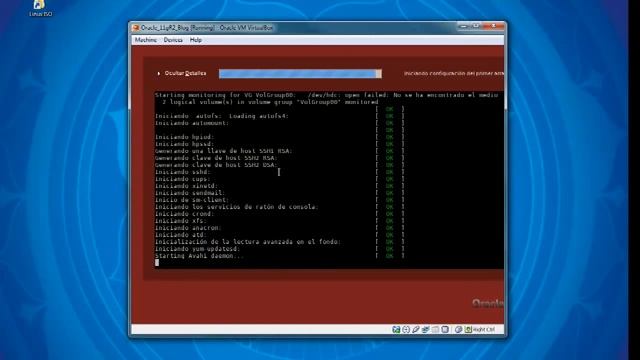The width and height of the screenshot is (640, 360).
Task: Click 'Iniciando los servicios de ratón de consola' line
Action: (236, 207)
